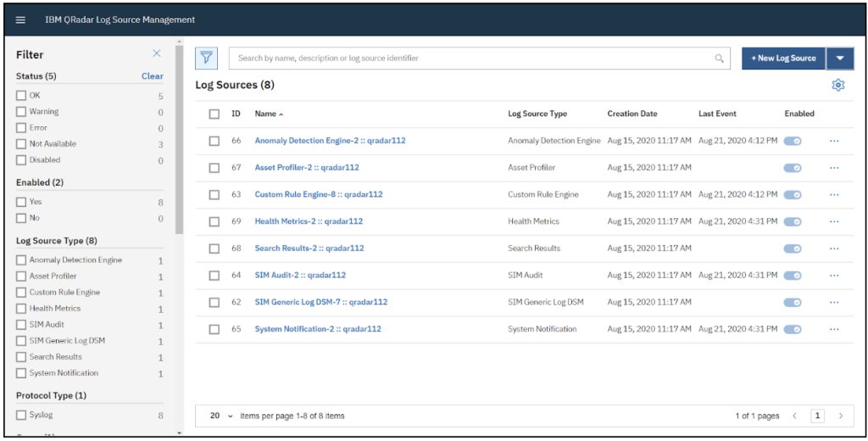This screenshot has width=868, height=441.
Task: Click the Enabled column header
Action: point(799,114)
